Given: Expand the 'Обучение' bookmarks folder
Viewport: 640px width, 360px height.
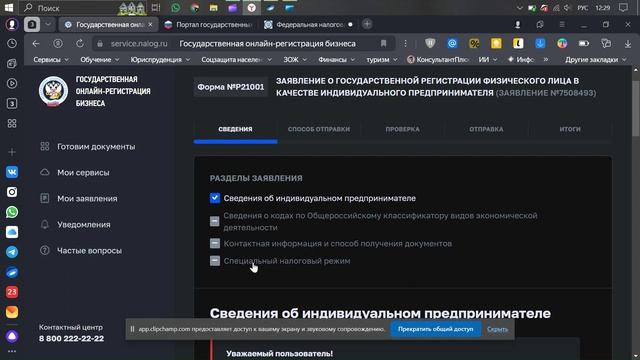Looking at the screenshot, I should pos(100,60).
